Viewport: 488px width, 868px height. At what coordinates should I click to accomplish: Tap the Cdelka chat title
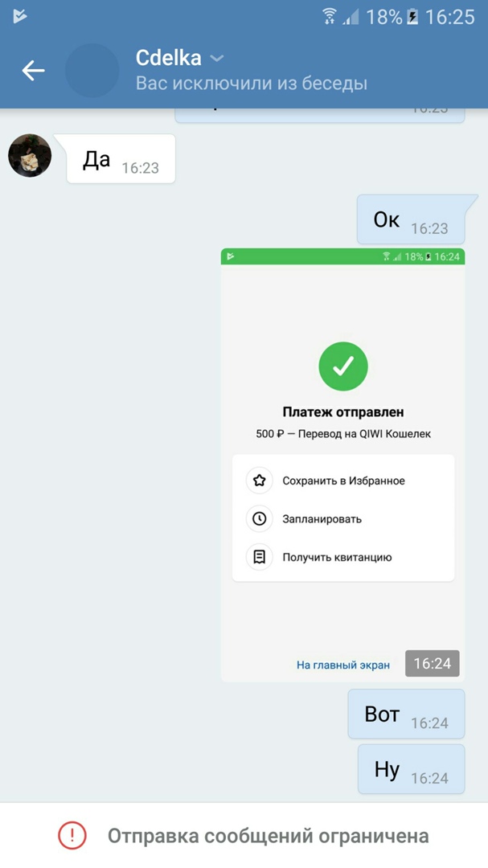tap(168, 58)
